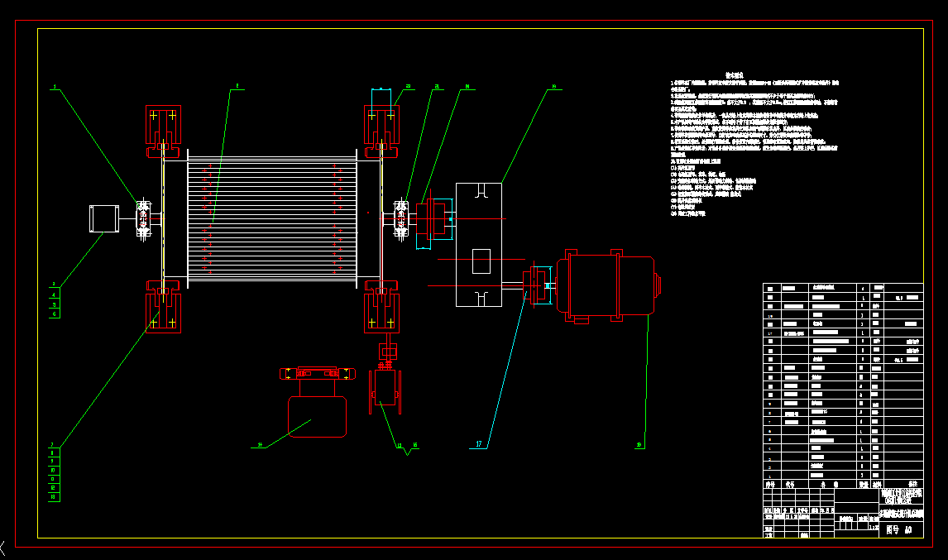This screenshot has height=560, width=948.
Task: Click the red bearing housing above drum's left end
Action: point(163,132)
